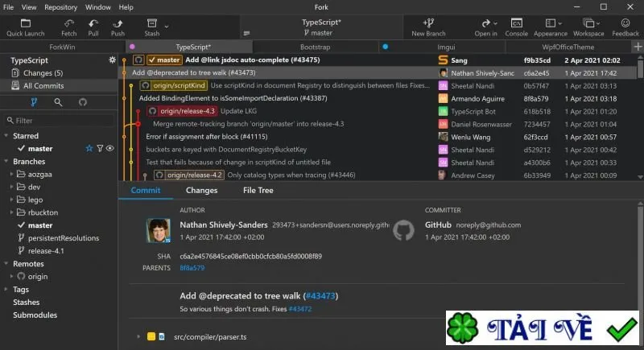This screenshot has width=644, height=350.
Task: Open the View menu
Action: [29, 7]
